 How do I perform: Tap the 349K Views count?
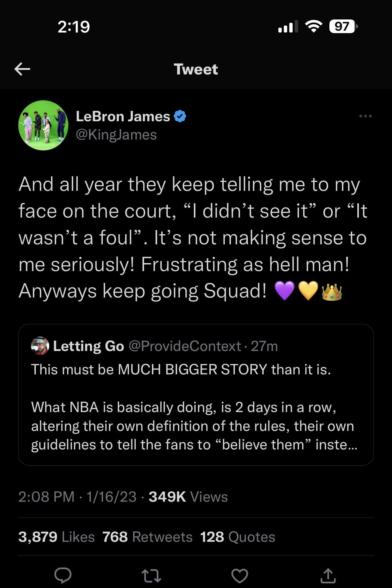188,497
